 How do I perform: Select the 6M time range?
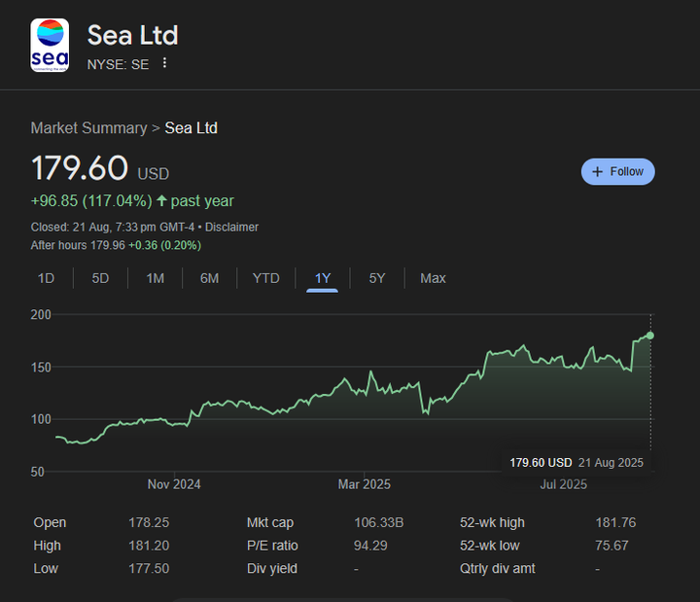[x=209, y=278]
